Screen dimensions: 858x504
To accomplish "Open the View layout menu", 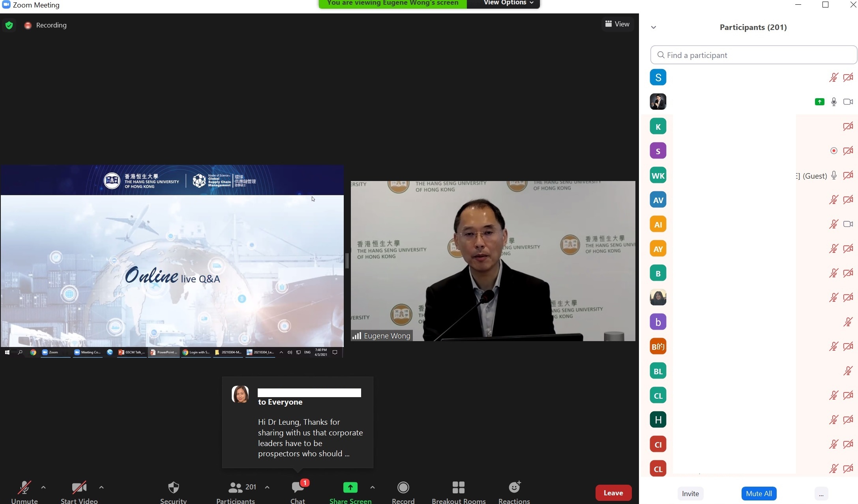I will pyautogui.click(x=617, y=24).
